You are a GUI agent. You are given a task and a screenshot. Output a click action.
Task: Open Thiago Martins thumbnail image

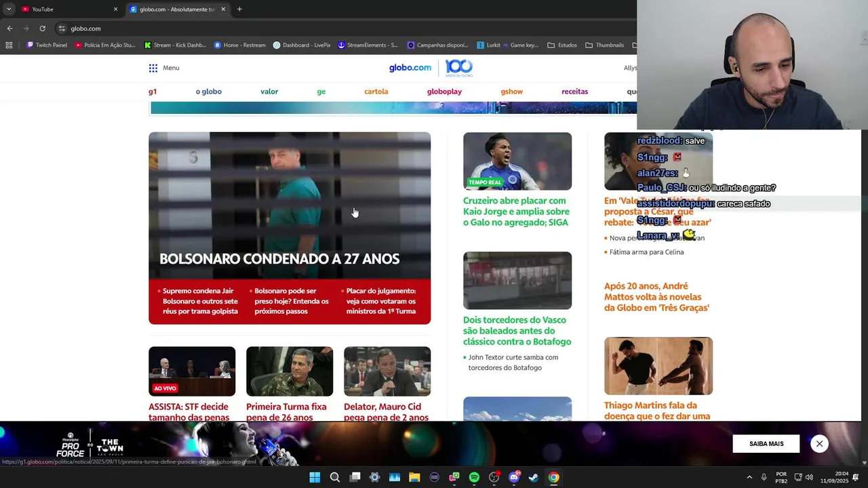(x=658, y=366)
